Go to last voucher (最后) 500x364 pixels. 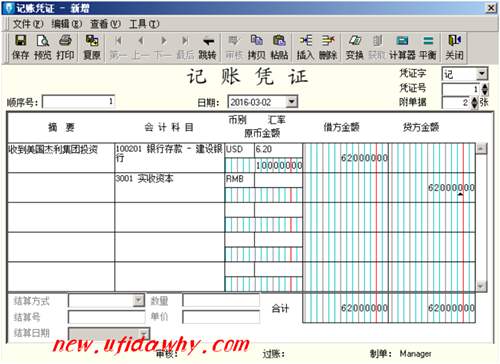tap(185, 47)
